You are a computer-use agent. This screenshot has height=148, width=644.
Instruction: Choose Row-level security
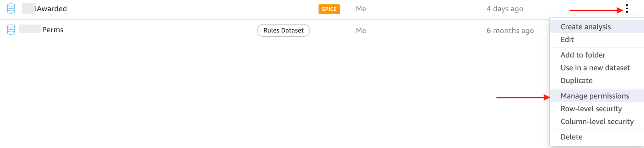[591, 109]
